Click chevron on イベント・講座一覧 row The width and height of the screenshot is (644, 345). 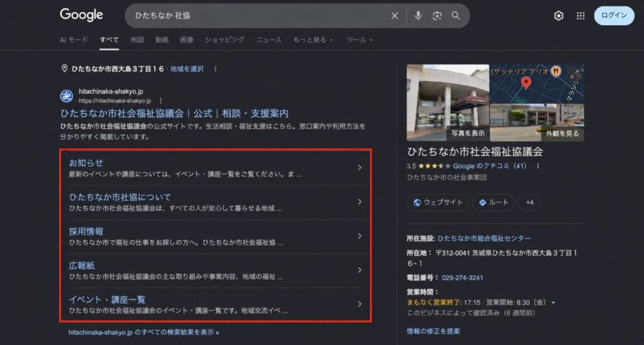359,304
